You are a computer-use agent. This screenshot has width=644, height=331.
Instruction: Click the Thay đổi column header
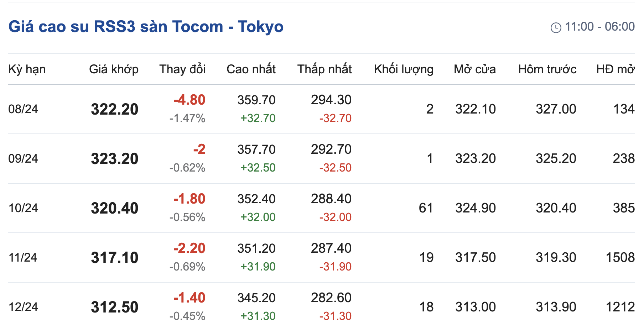182,69
